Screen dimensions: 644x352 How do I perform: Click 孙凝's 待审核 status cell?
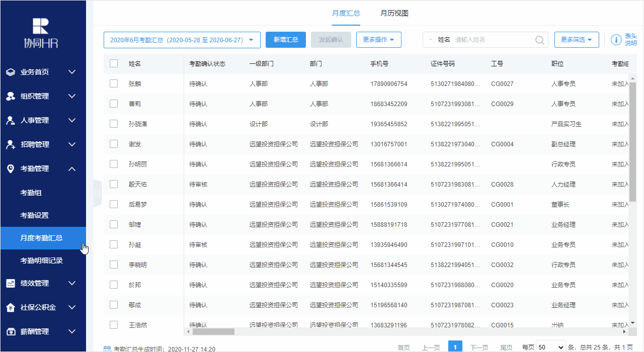coord(198,245)
